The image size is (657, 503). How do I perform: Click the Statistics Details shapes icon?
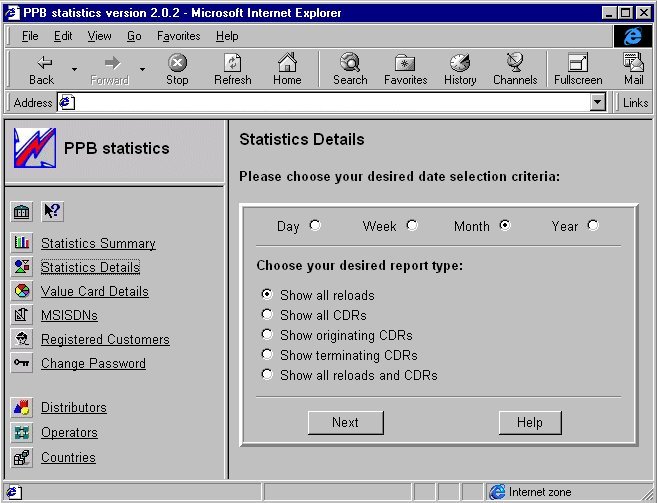pyautogui.click(x=21, y=267)
